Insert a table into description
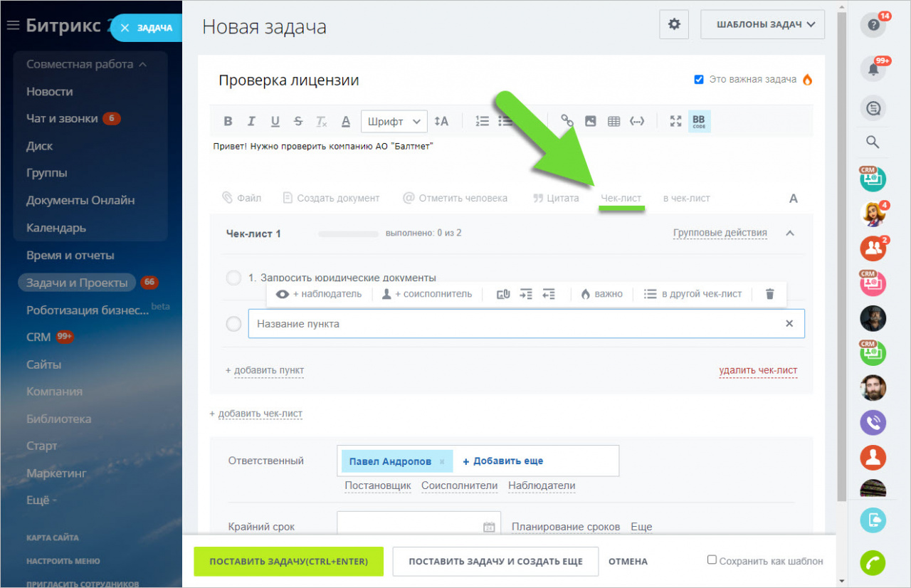Image resolution: width=911 pixels, height=588 pixels. [614, 121]
